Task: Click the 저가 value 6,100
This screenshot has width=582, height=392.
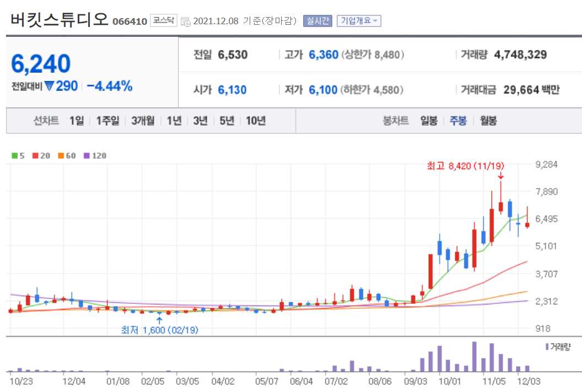Action: coord(324,90)
